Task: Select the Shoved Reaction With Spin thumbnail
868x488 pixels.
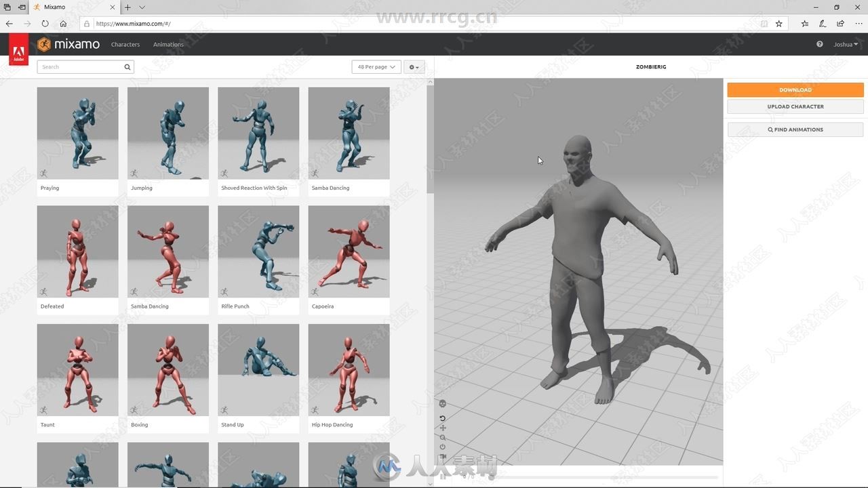Action: (x=258, y=133)
